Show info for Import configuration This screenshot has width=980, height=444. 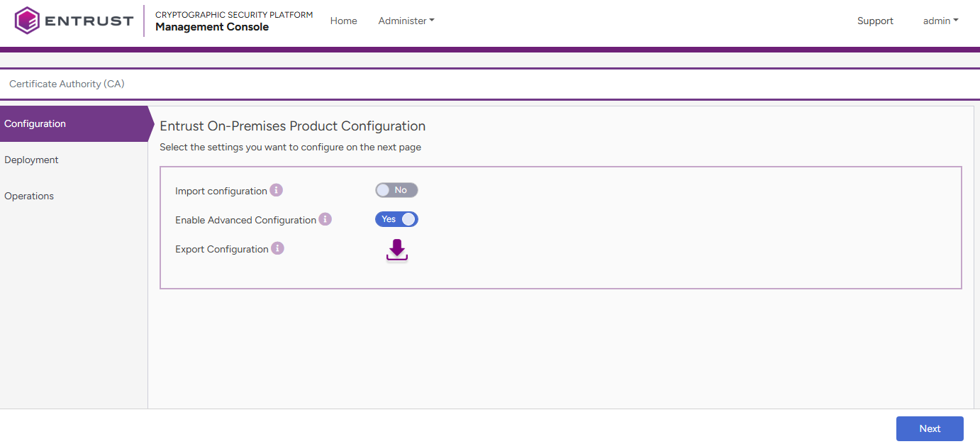pos(277,190)
